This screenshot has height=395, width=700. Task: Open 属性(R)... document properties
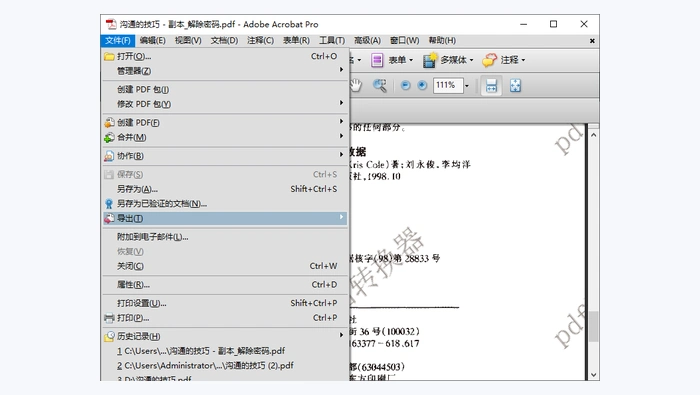tap(225, 285)
